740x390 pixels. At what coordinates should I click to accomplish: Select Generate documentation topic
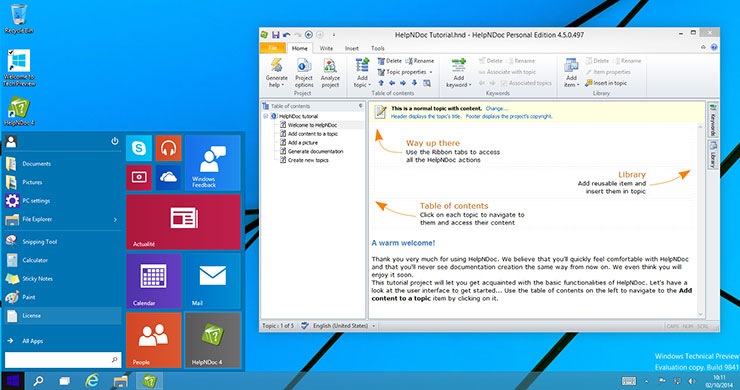[x=315, y=152]
